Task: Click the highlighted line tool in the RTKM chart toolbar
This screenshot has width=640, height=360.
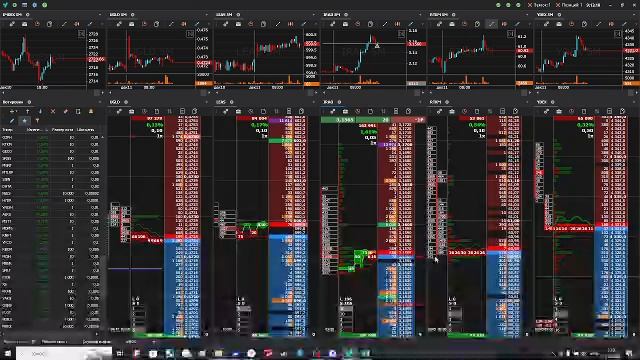Action: tap(492, 24)
